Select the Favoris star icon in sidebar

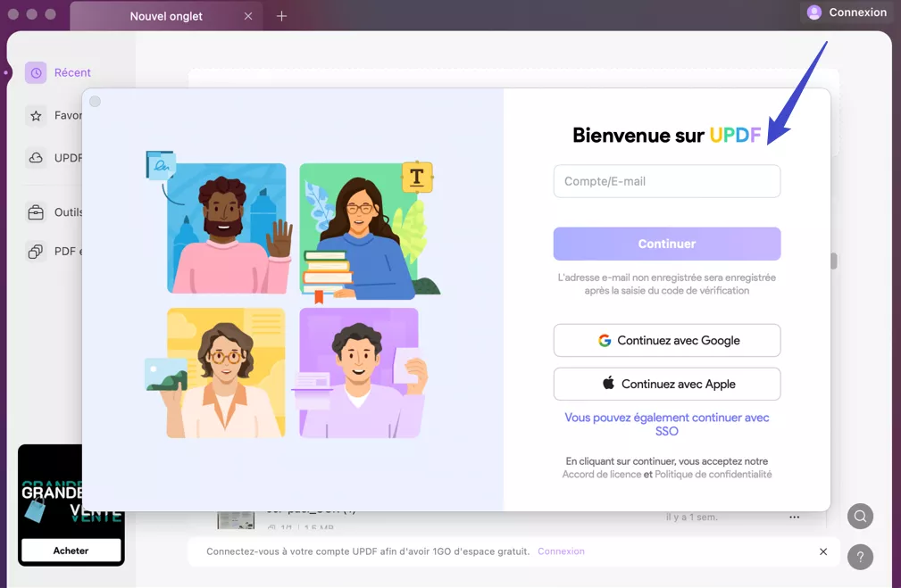point(36,116)
